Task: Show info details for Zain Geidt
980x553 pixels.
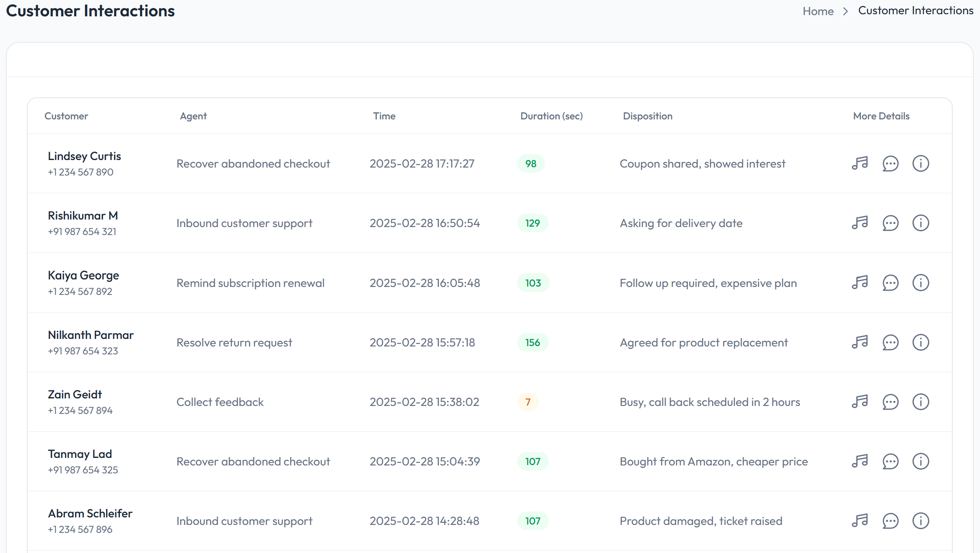Action: coord(920,402)
